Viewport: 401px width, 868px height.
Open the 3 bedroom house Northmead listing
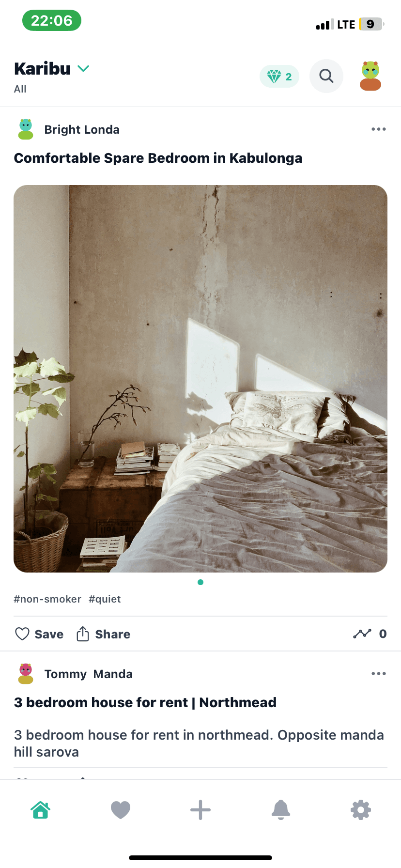pos(145,702)
